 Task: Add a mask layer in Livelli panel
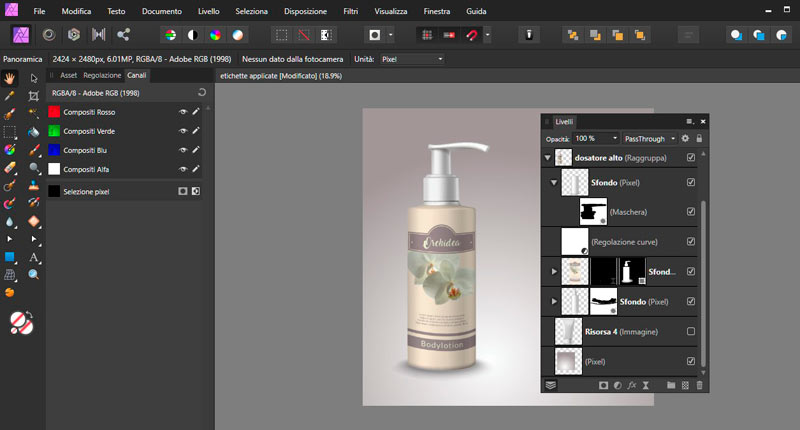[604, 386]
